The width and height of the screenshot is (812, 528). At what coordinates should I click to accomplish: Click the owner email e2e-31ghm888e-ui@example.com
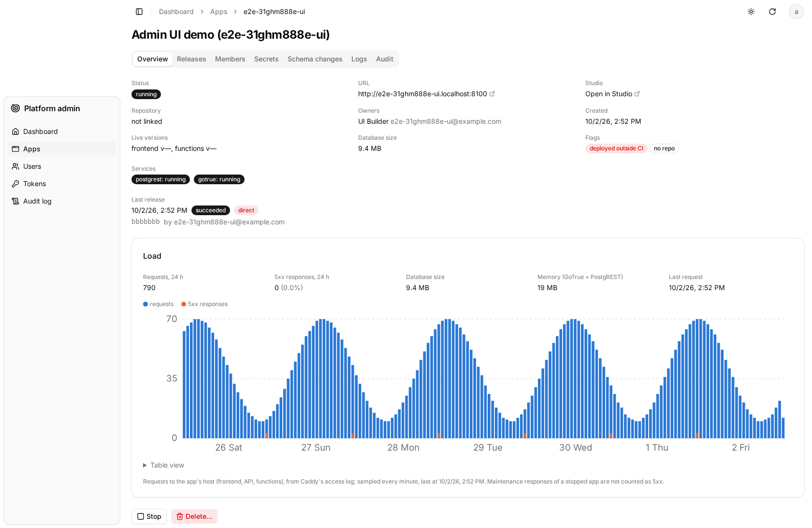(446, 121)
